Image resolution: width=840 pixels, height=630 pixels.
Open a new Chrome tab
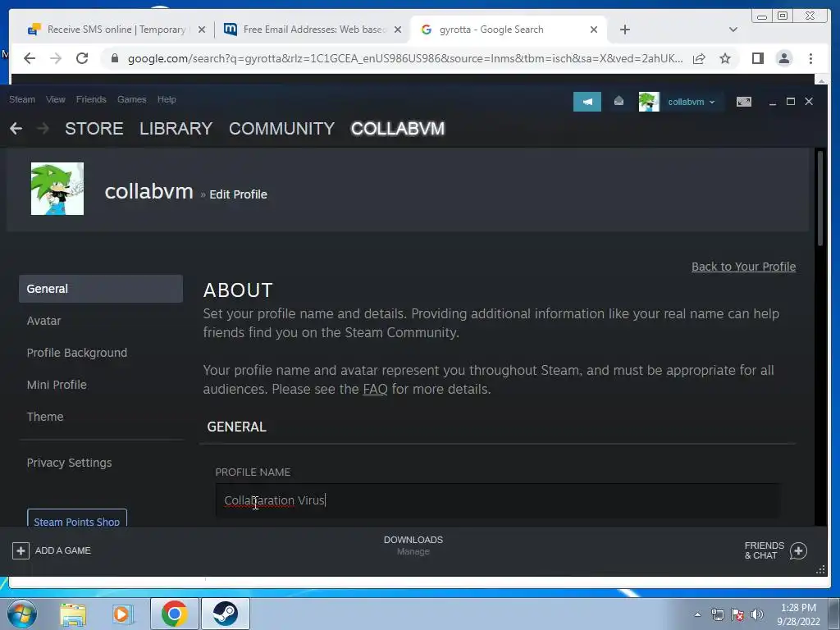pos(624,30)
